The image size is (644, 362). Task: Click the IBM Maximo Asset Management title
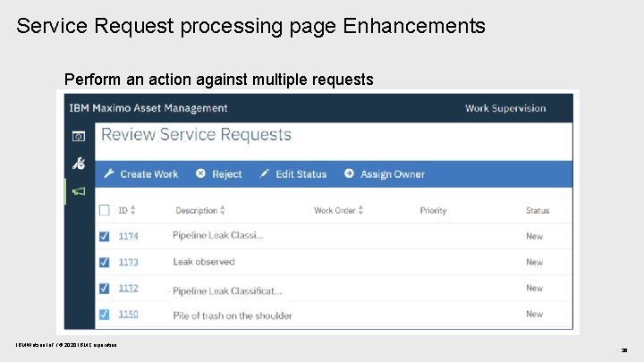[x=148, y=108]
